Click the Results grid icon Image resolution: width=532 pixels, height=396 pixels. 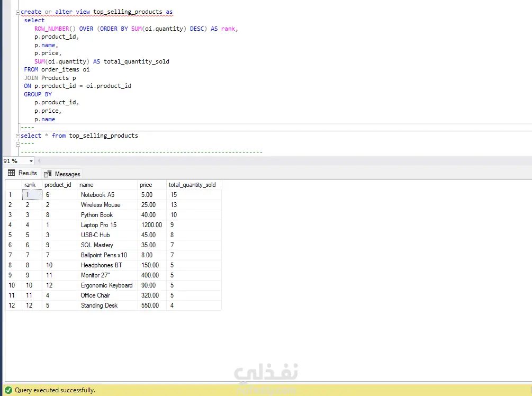pos(11,173)
